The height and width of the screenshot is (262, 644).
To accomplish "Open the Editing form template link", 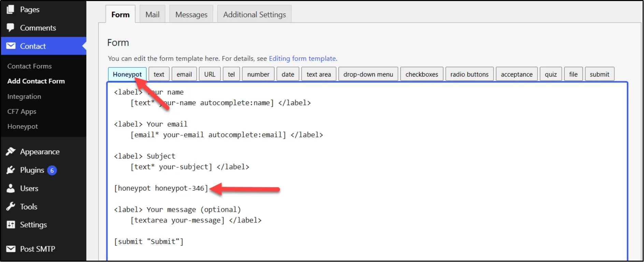I will [302, 58].
